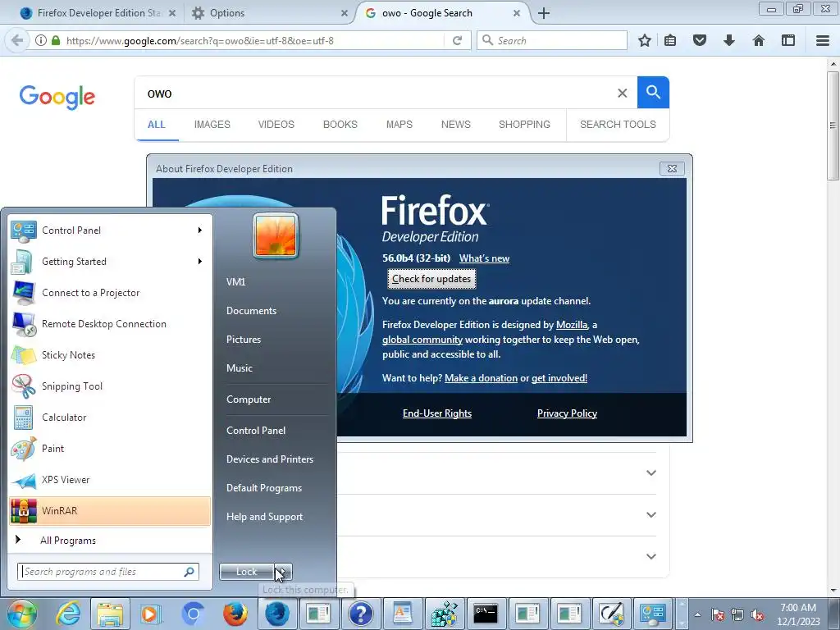Show site information icon in address bar
Image resolution: width=840 pixels, height=630 pixels.
pos(41,40)
